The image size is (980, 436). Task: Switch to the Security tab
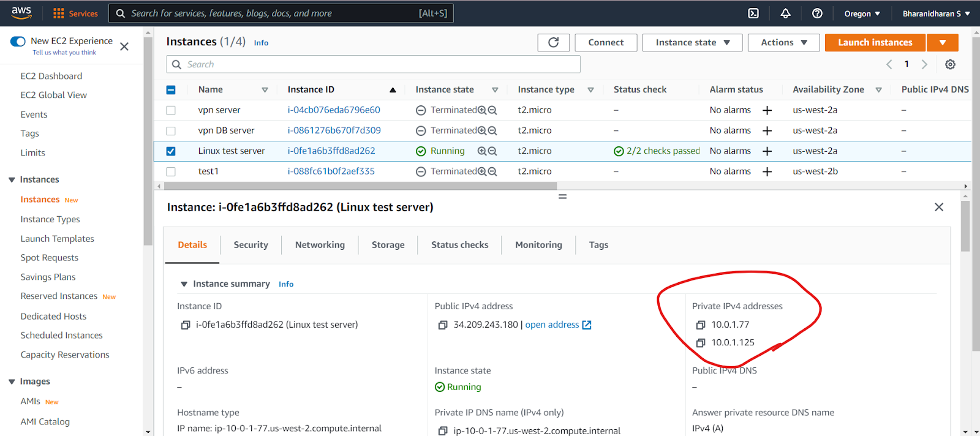pos(251,245)
